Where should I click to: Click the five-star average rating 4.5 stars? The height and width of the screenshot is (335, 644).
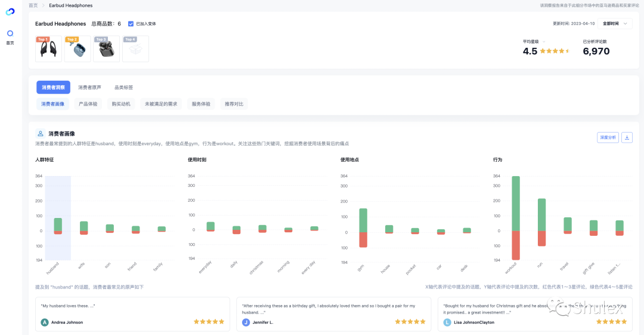555,51
